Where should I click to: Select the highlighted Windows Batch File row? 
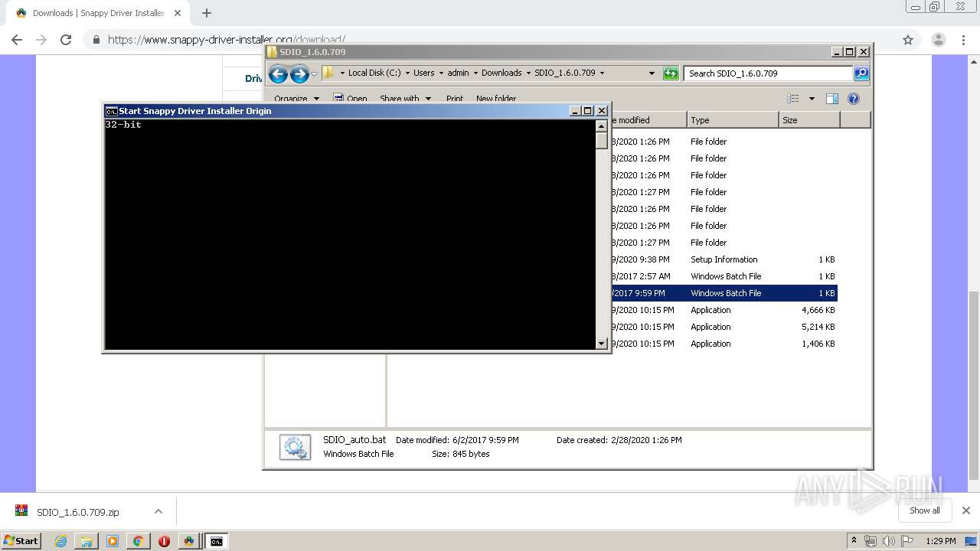pyautogui.click(x=724, y=293)
